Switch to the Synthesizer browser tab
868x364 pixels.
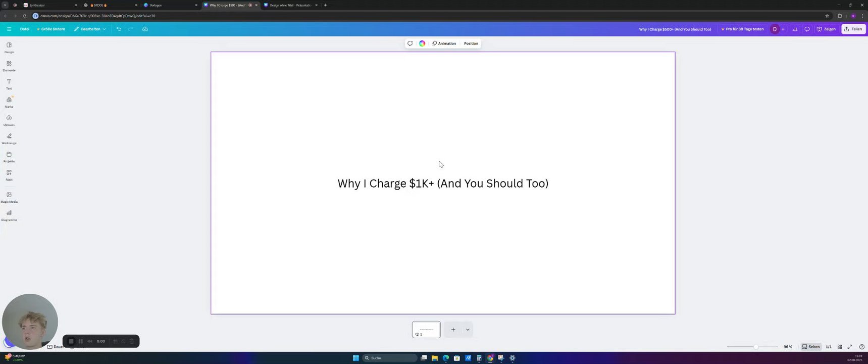(49, 5)
